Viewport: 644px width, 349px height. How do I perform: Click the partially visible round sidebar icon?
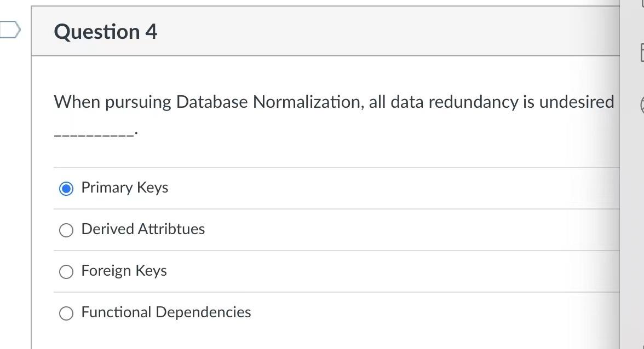pyautogui.click(x=641, y=104)
